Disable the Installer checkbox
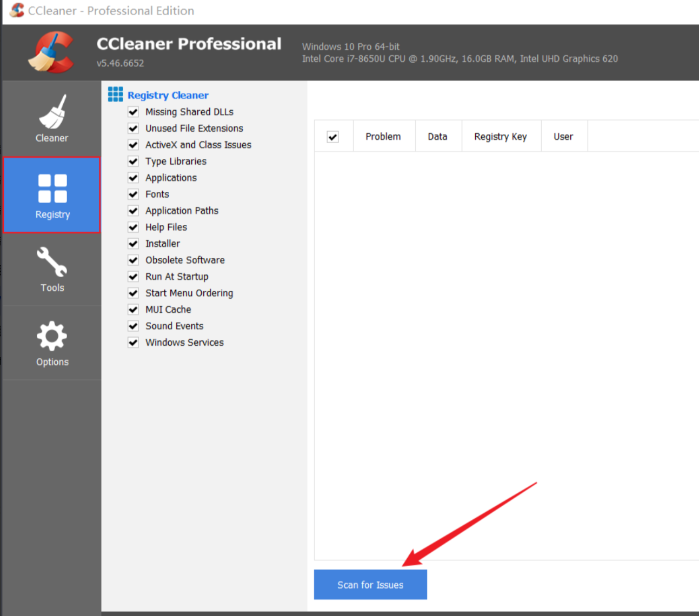The image size is (699, 616). coord(133,244)
